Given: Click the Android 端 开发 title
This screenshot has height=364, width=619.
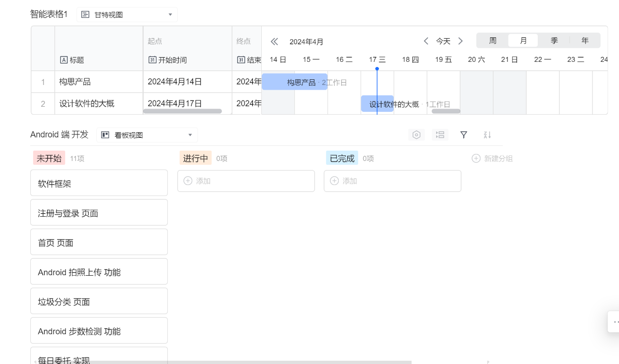Looking at the screenshot, I should [x=60, y=135].
